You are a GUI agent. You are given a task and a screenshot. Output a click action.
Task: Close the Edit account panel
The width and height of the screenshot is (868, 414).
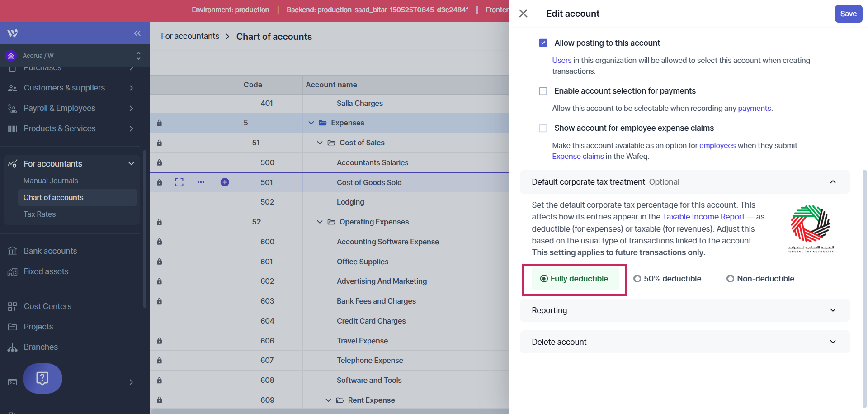point(523,14)
